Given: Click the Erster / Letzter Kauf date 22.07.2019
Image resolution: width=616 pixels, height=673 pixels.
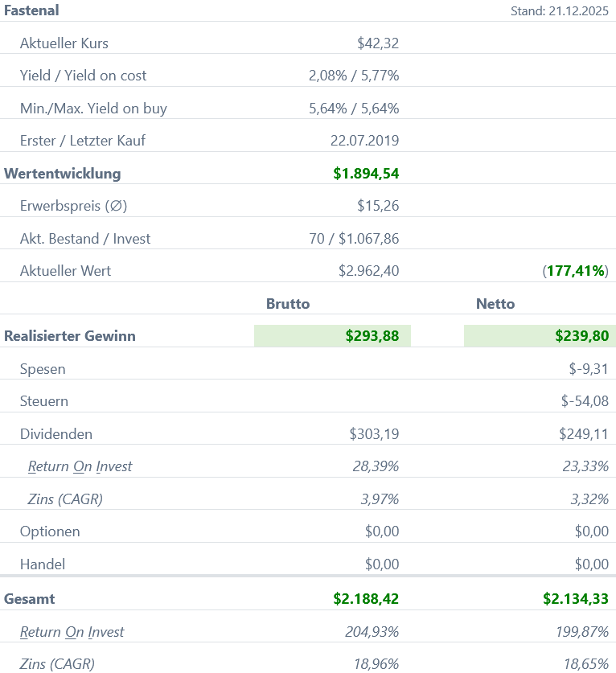Looking at the screenshot, I should 364,141.
